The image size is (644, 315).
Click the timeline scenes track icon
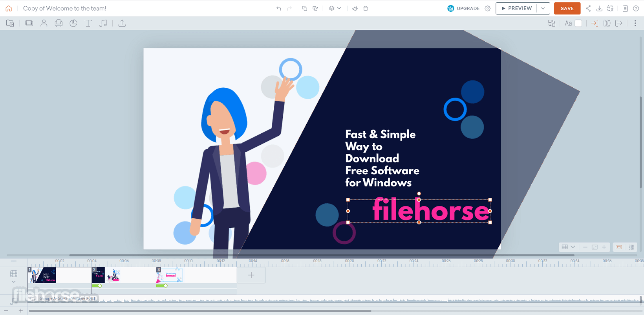(14, 274)
